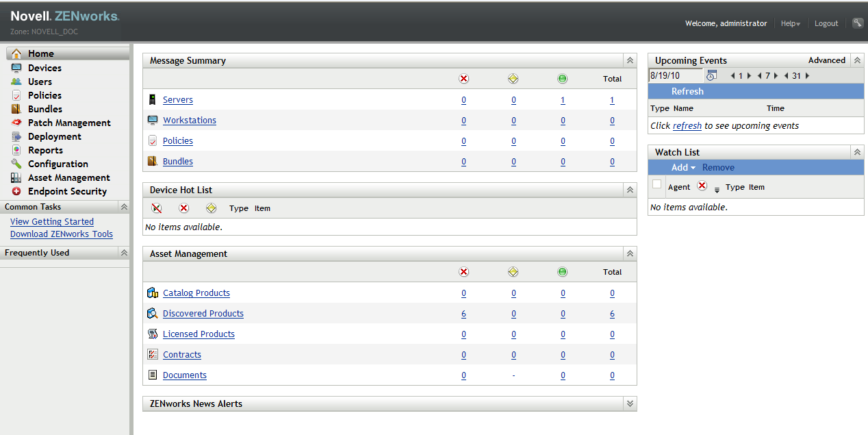Click the Reports icon in sidebar
The height and width of the screenshot is (435, 868).
[16, 150]
